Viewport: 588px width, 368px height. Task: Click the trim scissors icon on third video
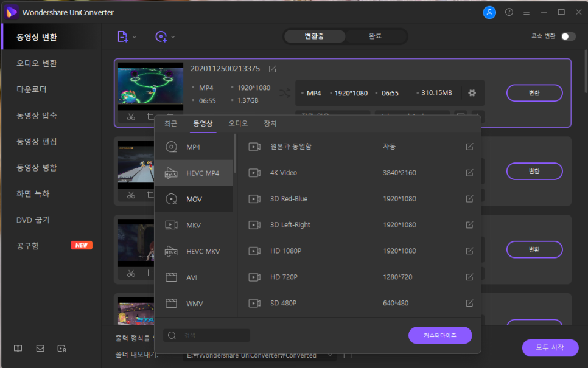tap(131, 274)
